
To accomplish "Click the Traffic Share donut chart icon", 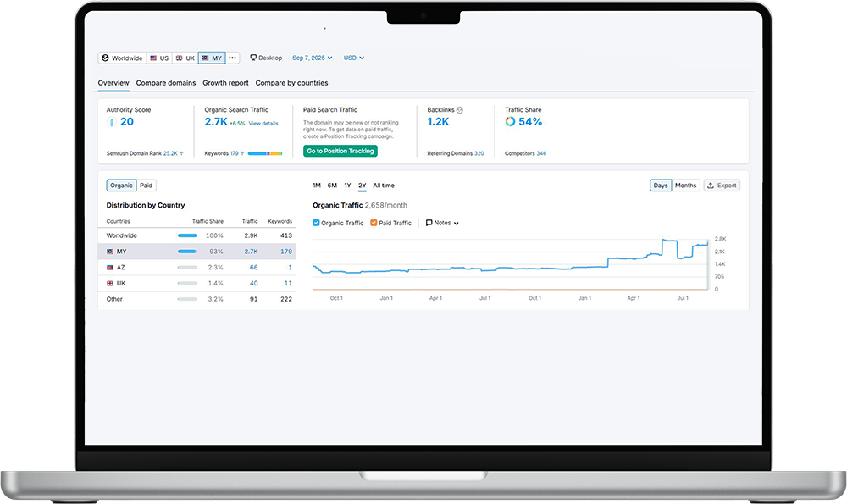I will pos(510,122).
